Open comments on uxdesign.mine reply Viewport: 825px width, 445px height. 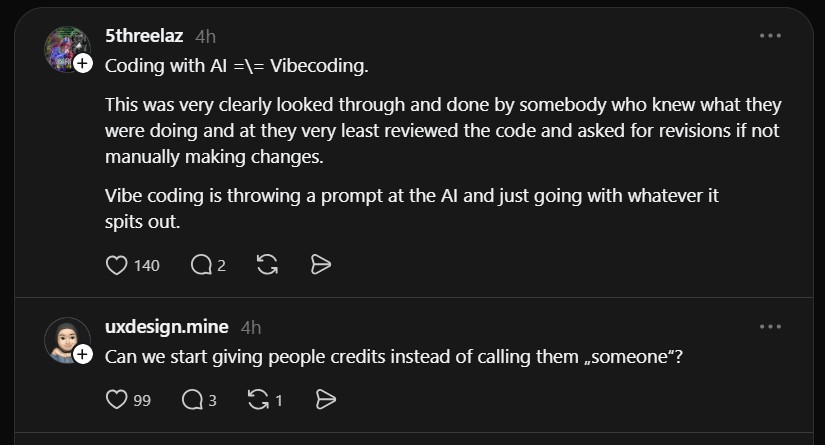click(x=193, y=400)
